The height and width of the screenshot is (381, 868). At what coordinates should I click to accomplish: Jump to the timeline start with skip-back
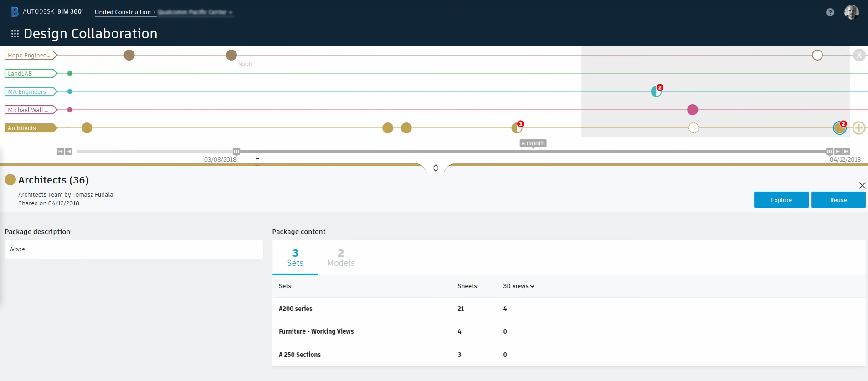[60, 152]
